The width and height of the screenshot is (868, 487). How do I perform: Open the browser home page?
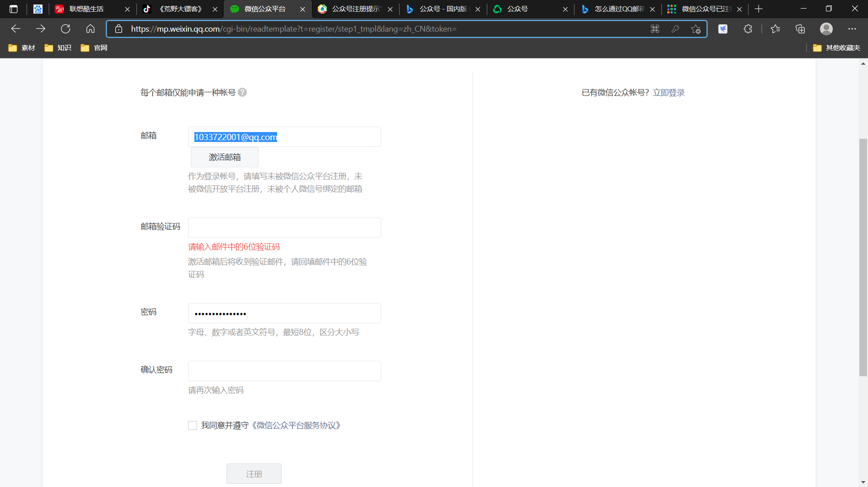click(x=90, y=29)
